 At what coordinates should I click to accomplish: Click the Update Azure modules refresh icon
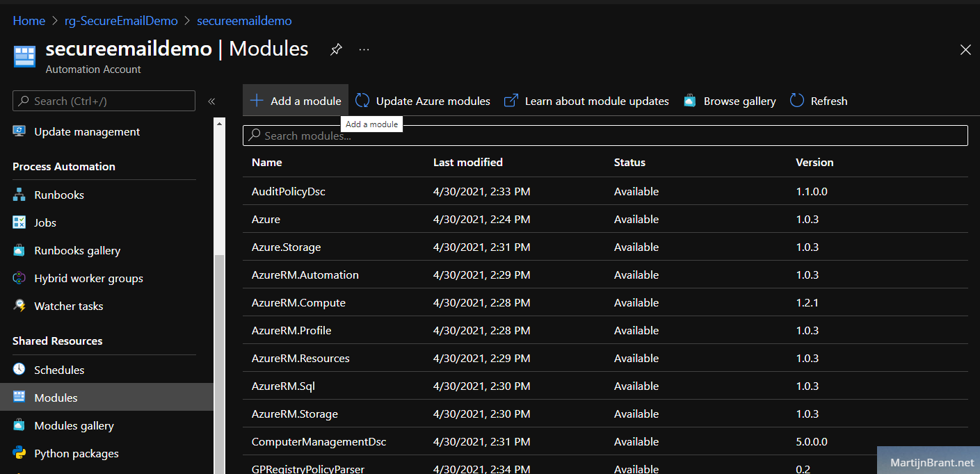[x=362, y=101]
